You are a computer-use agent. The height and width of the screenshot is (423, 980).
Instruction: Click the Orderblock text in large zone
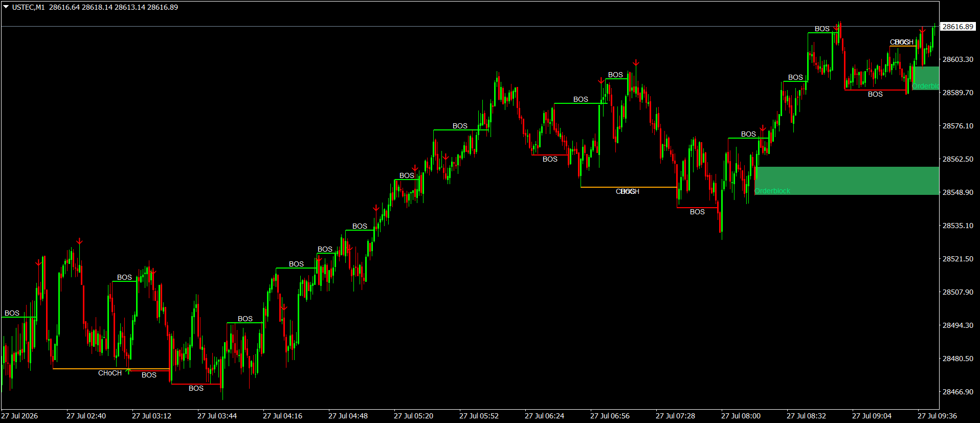click(x=772, y=191)
